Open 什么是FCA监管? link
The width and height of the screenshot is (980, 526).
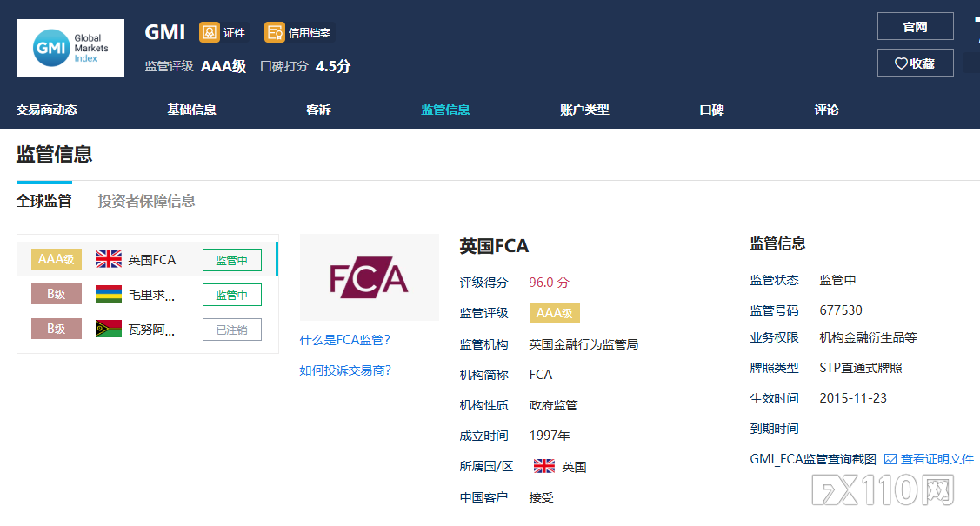[345, 340]
